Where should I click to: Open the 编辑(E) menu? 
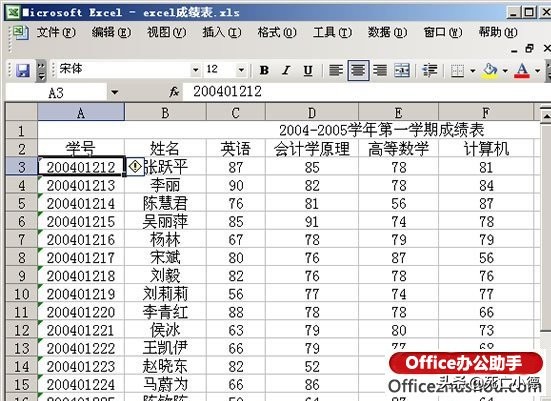[x=111, y=32]
